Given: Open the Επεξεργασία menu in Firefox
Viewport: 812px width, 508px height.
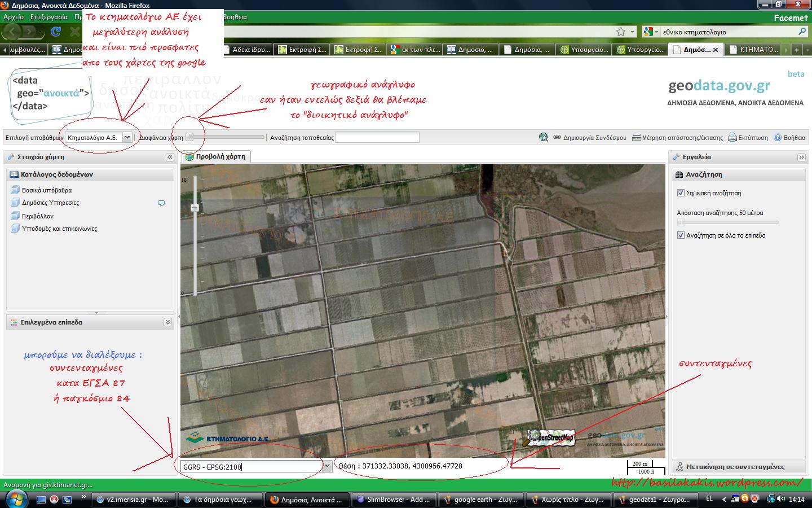Looking at the screenshot, I should (49, 17).
